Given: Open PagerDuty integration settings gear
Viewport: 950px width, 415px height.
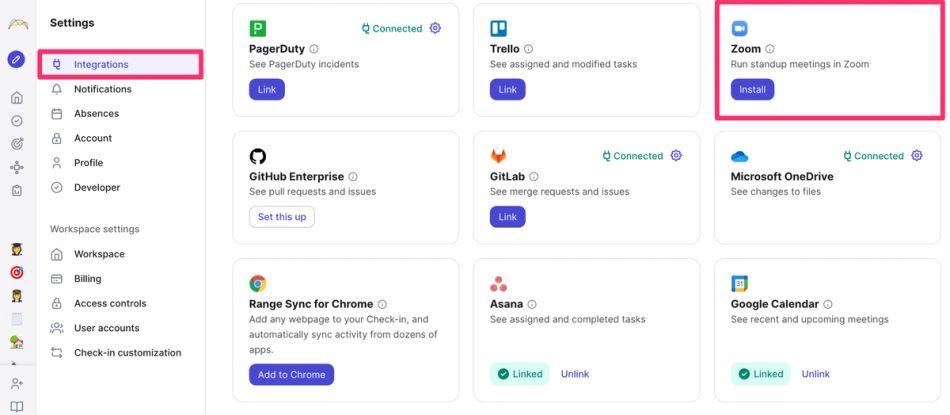Looking at the screenshot, I should pos(435,29).
